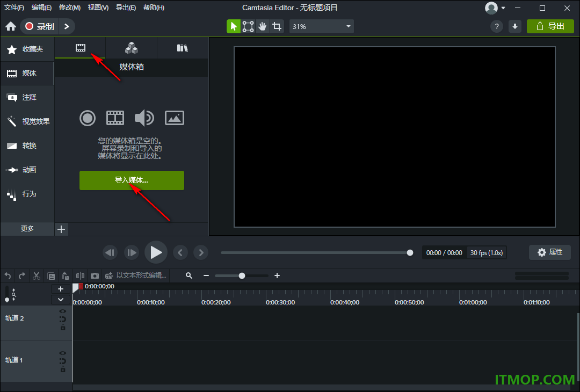Click the Paste clipboard icon
Viewport: 580px width, 392px height.
pos(65,276)
